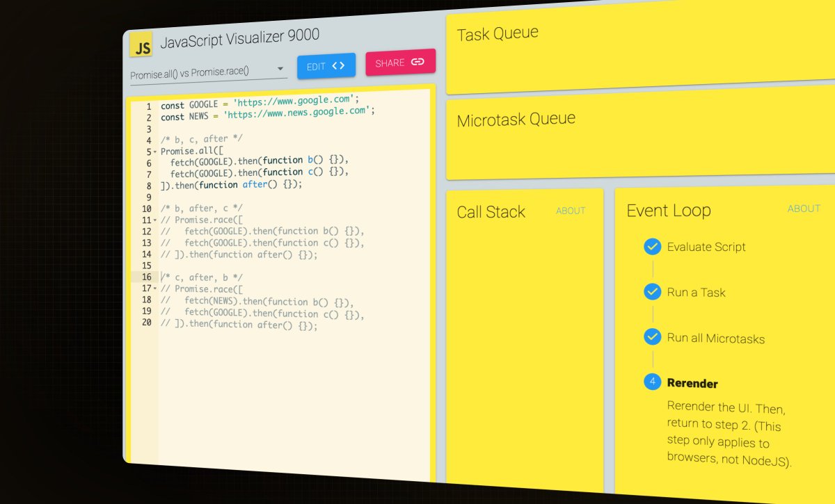Click the step 4 circle beside Rerender
Viewport: 835px width, 504px height.
point(652,382)
